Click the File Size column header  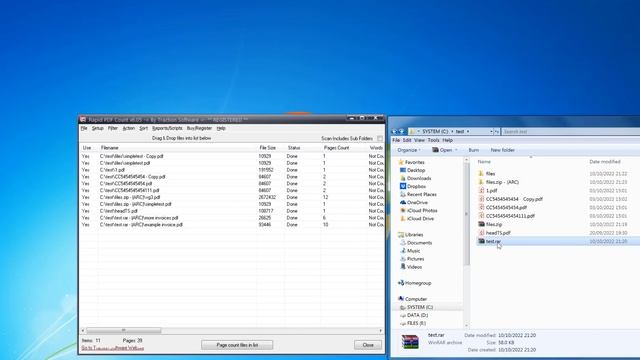(x=268, y=148)
